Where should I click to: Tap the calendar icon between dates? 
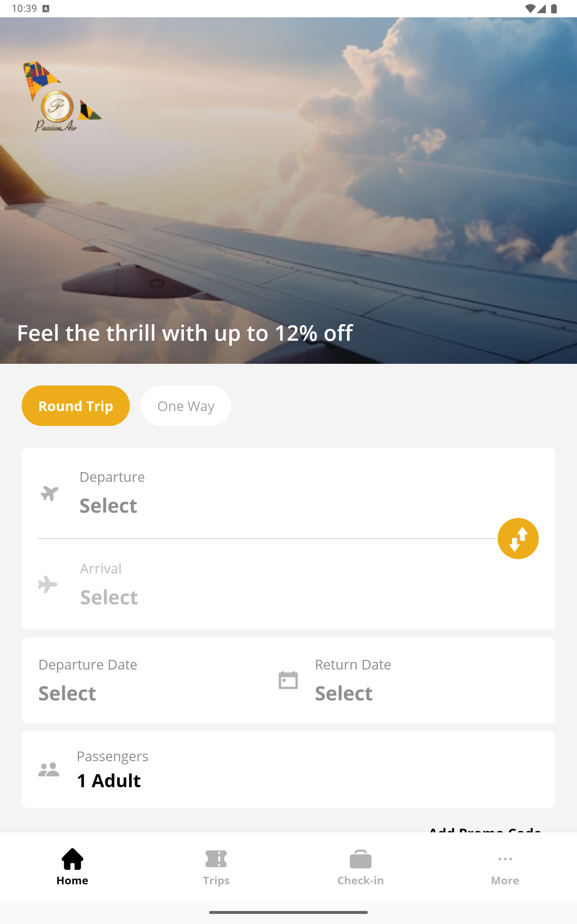coord(288,680)
